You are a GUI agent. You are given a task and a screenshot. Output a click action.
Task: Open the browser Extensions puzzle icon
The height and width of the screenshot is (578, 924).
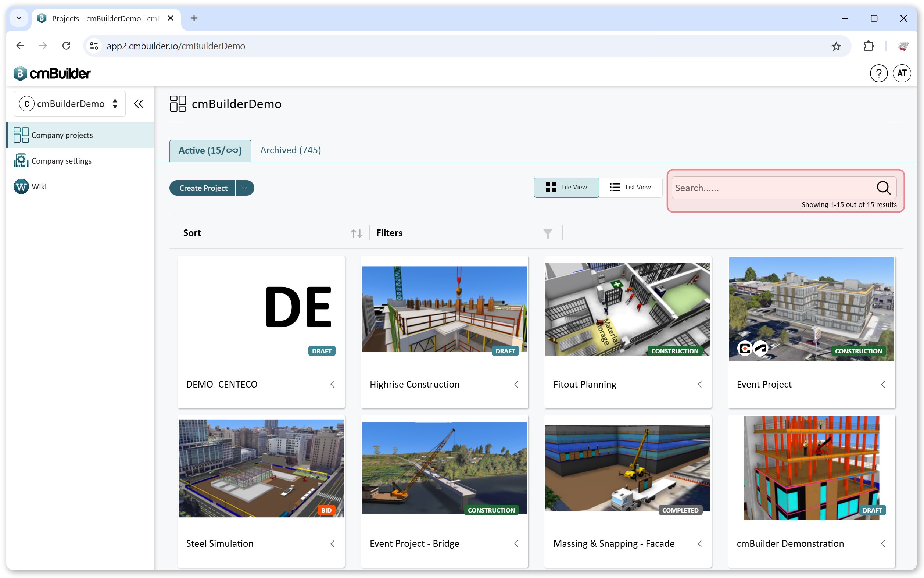[x=868, y=46]
